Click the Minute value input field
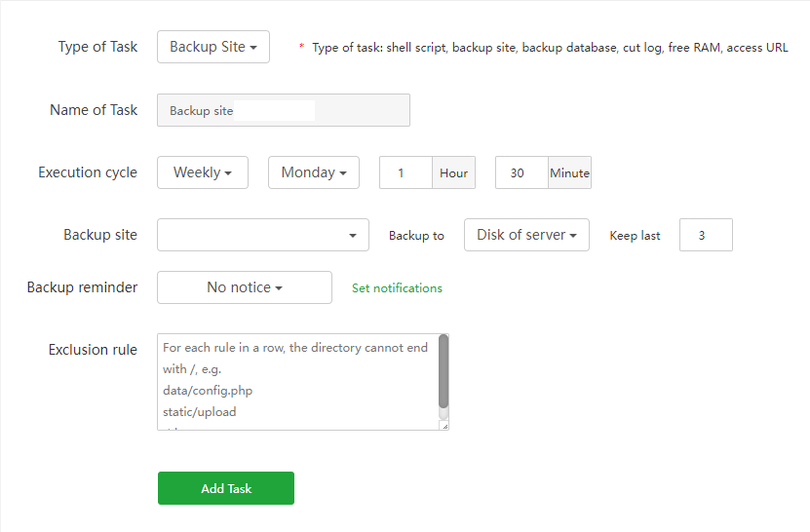Viewport: 810px width, 532px height. [x=521, y=172]
